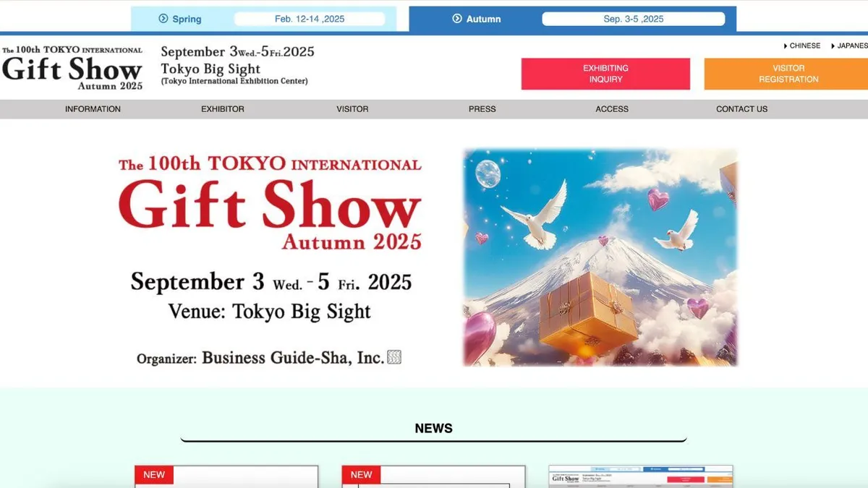This screenshot has width=868, height=488.
Task: Open the third news card website thumbnail
Action: tap(641, 476)
